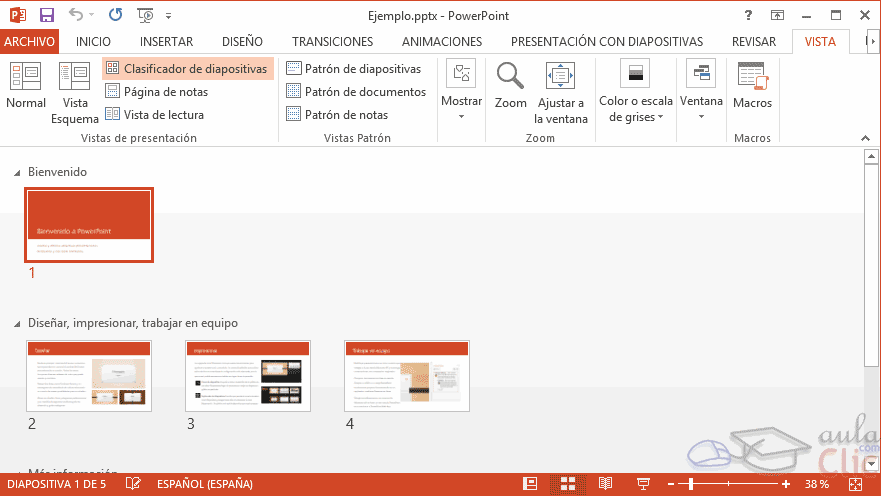Screen dimensions: 881x496
Task: Select slide 3 thumbnail Impresionar
Action: [248, 376]
